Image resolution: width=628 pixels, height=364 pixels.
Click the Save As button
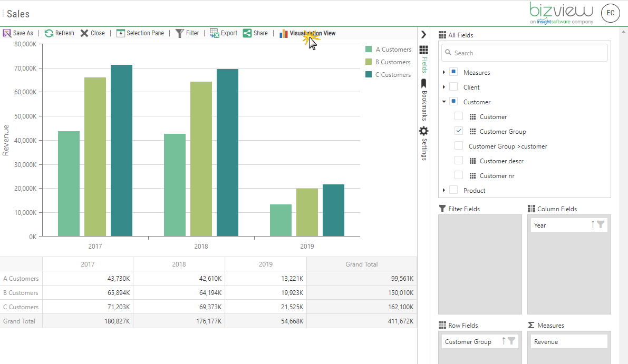pos(18,33)
